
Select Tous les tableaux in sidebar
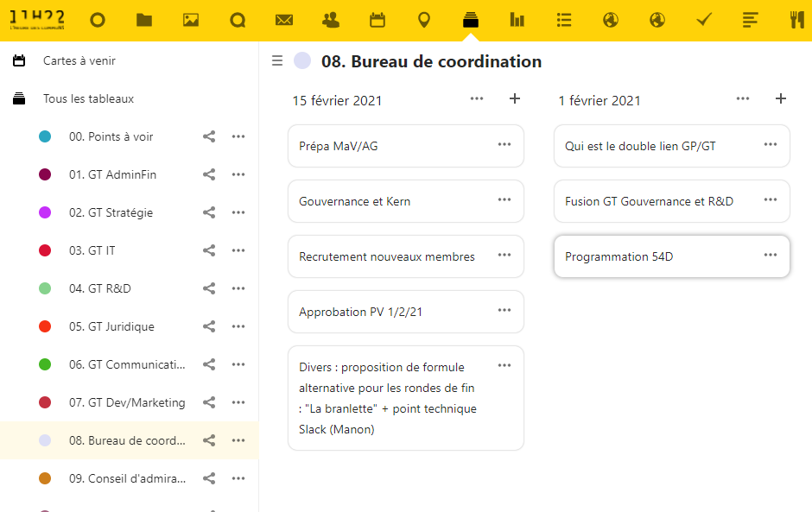click(x=88, y=99)
